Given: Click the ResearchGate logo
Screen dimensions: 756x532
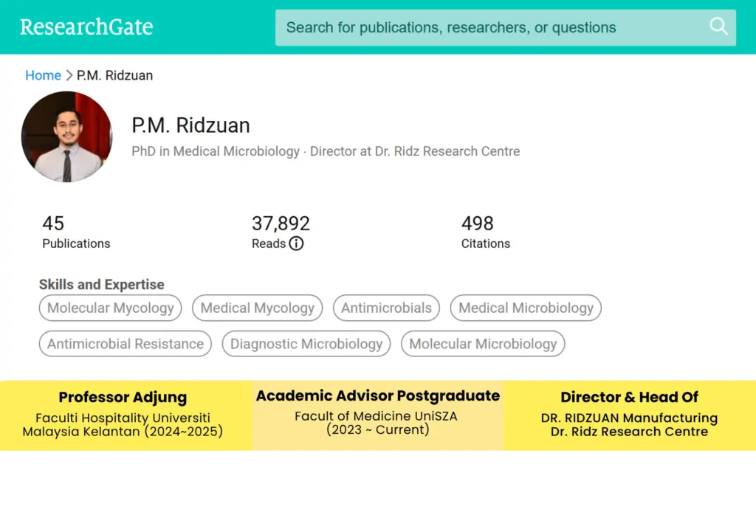Looking at the screenshot, I should coord(86,27).
